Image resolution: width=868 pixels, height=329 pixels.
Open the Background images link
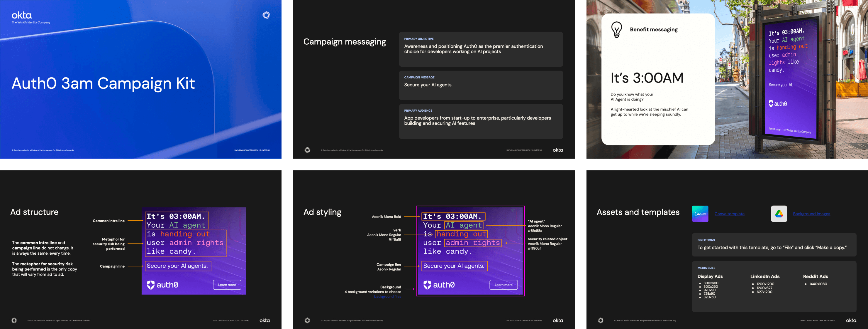point(811,214)
